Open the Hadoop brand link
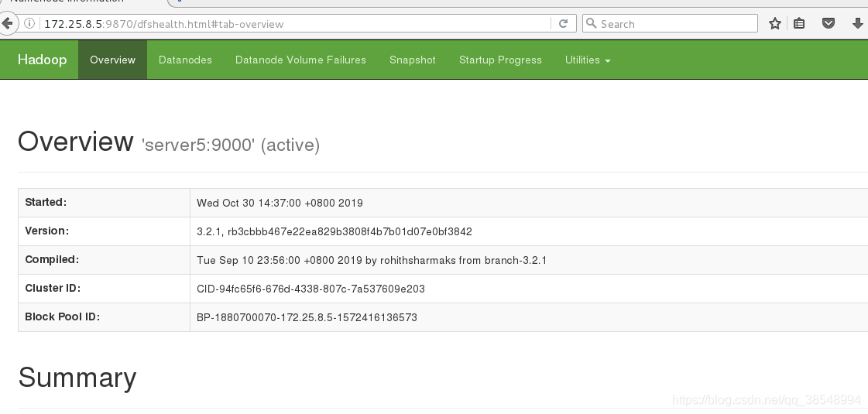This screenshot has width=868, height=414. tap(42, 60)
